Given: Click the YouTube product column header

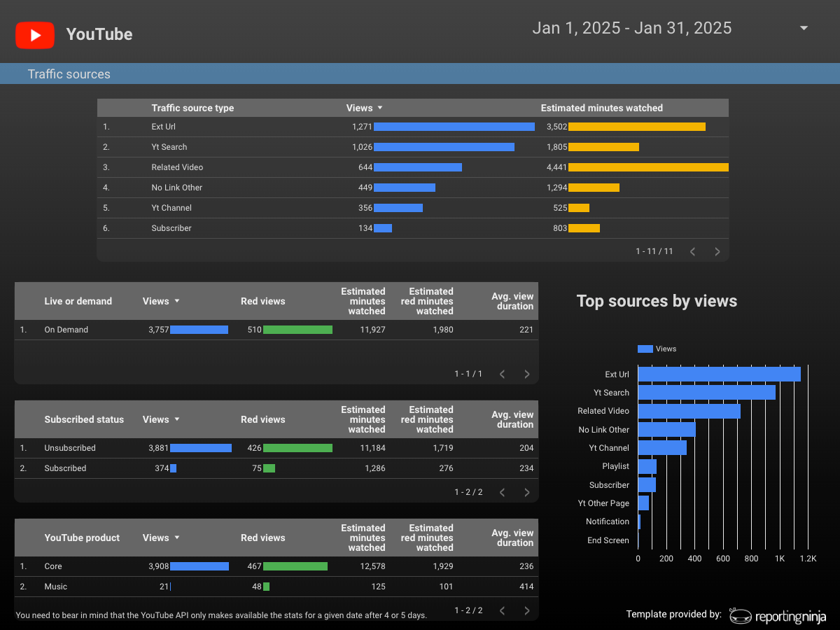Looking at the screenshot, I should click(x=82, y=538).
